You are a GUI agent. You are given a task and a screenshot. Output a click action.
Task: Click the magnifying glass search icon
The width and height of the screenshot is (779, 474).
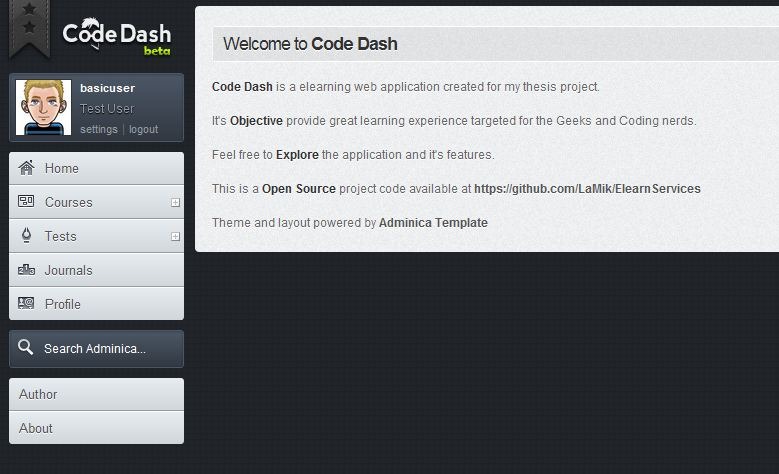[26, 348]
